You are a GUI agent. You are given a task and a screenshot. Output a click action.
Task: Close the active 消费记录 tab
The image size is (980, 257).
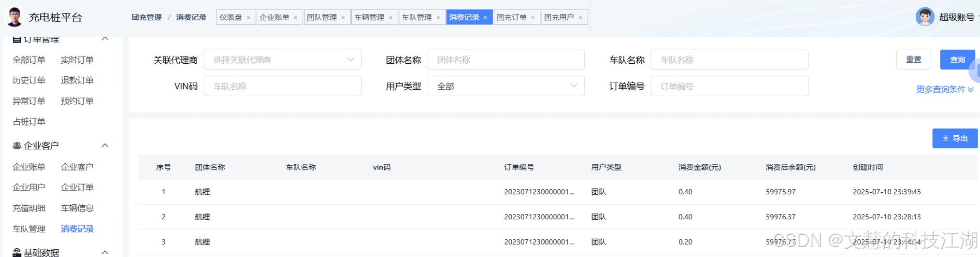pyautogui.click(x=485, y=17)
